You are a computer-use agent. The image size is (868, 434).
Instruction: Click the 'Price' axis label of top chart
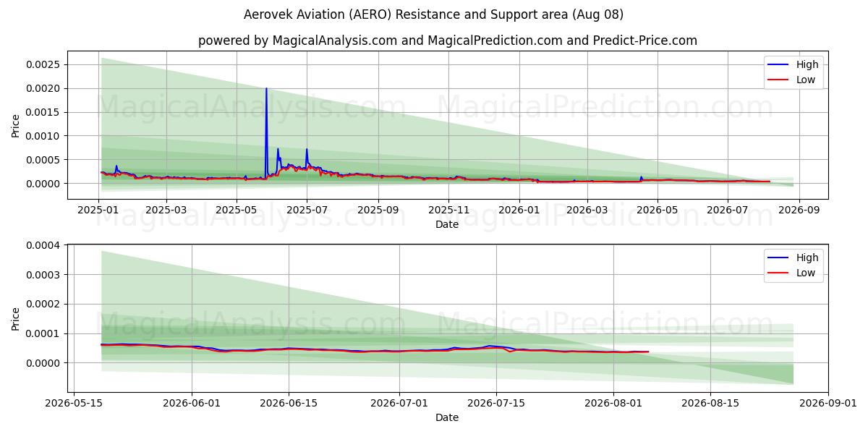[x=16, y=125]
